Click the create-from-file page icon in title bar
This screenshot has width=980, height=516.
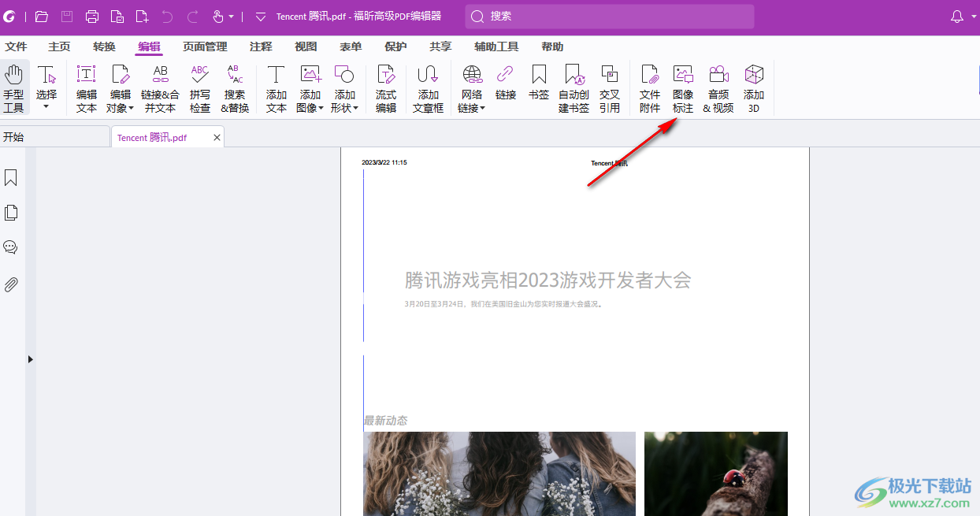point(117,17)
